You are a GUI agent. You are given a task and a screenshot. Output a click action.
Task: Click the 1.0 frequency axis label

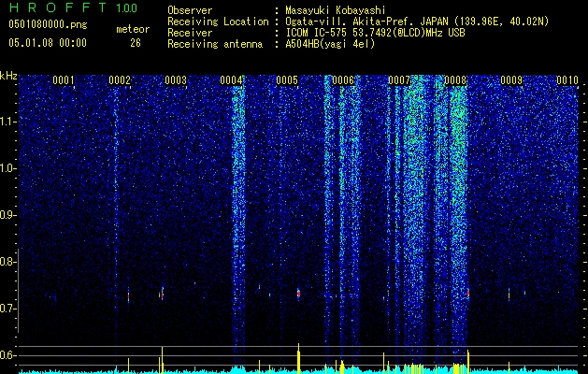pos(7,168)
